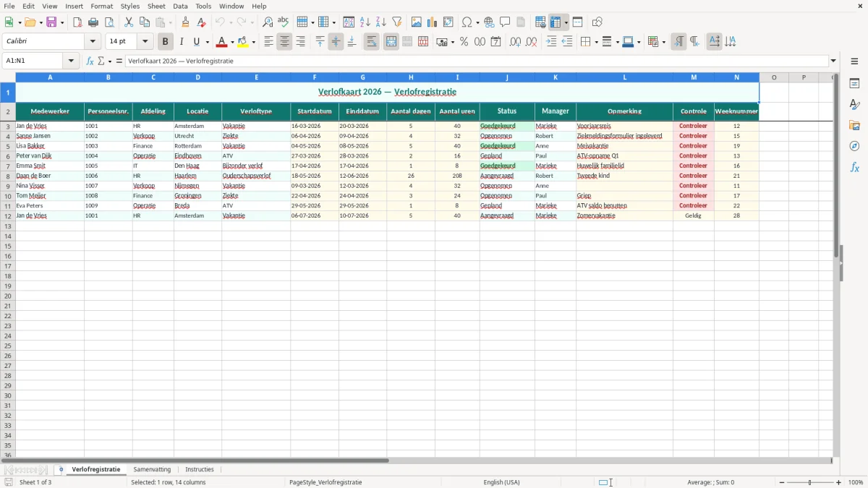
Task: Click Define Print Area icon
Action: pos(540,22)
